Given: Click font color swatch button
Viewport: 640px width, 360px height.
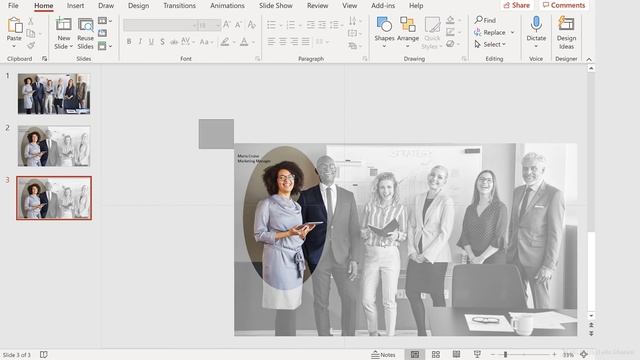Looking at the screenshot, I should 244,41.
